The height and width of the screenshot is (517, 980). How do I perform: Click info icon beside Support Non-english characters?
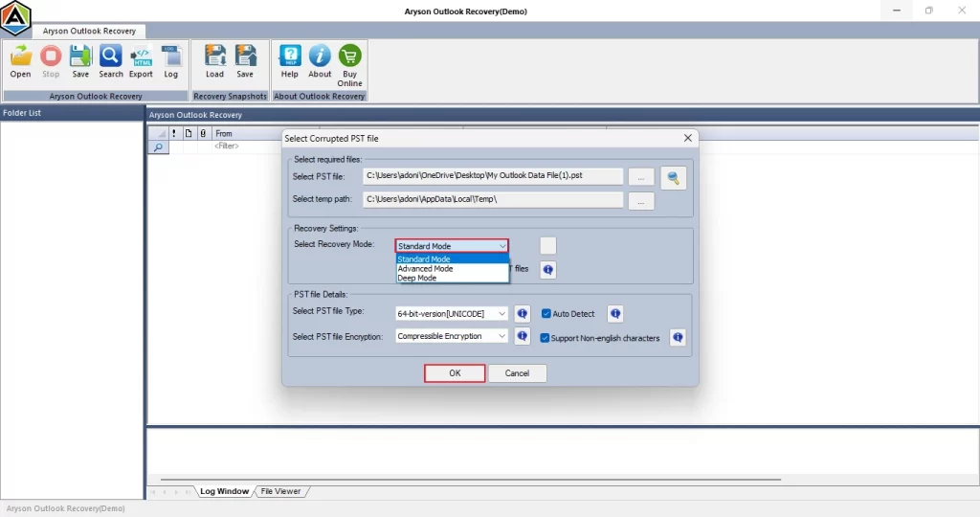tap(678, 338)
